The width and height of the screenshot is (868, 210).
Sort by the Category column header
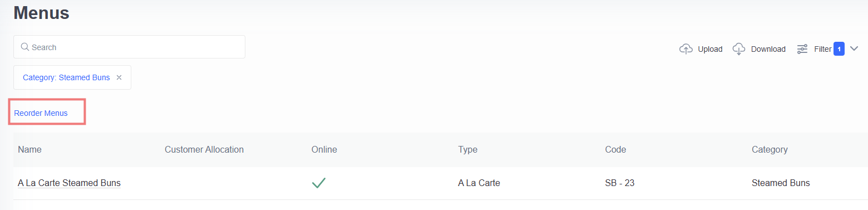tap(770, 149)
